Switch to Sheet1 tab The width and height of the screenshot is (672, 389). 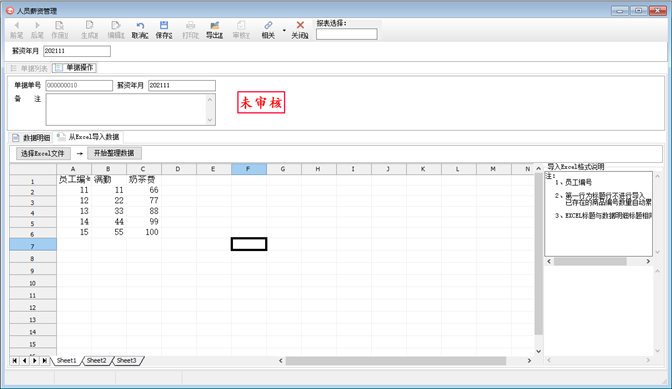[x=66, y=361]
